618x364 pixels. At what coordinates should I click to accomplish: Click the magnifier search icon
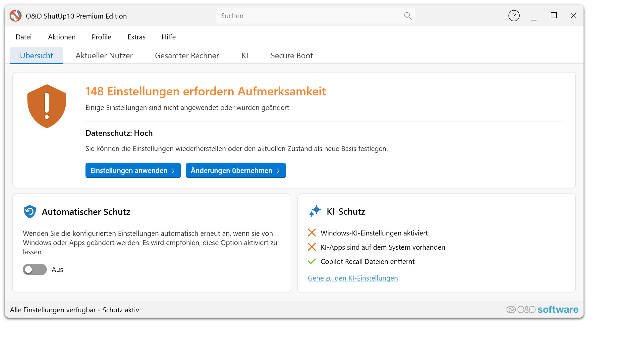pos(408,16)
